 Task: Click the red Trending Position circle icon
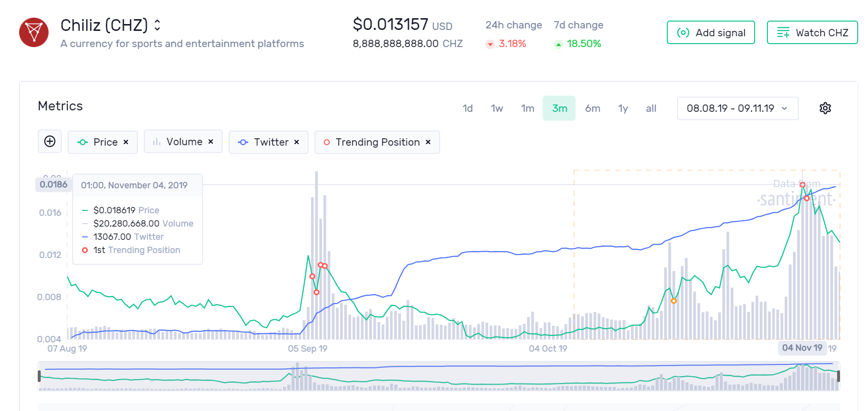pos(327,142)
